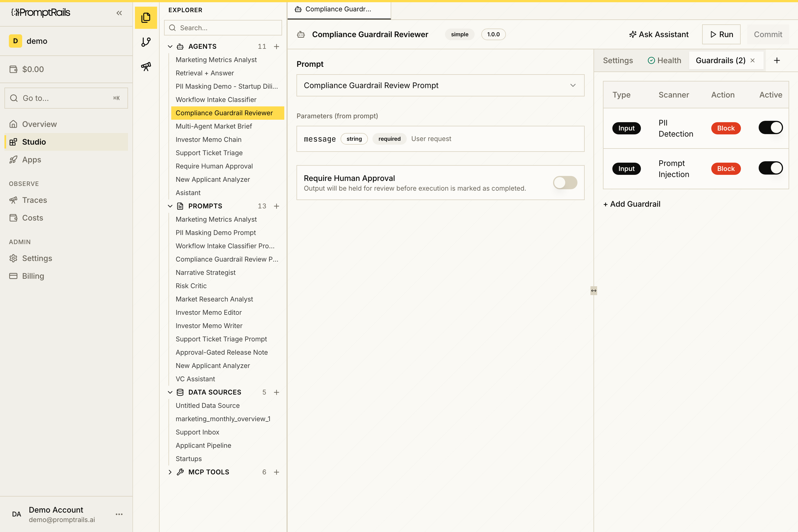Viewport: 798px width, 532px height.
Task: Focus the Go to... quick search field
Action: (x=66, y=98)
